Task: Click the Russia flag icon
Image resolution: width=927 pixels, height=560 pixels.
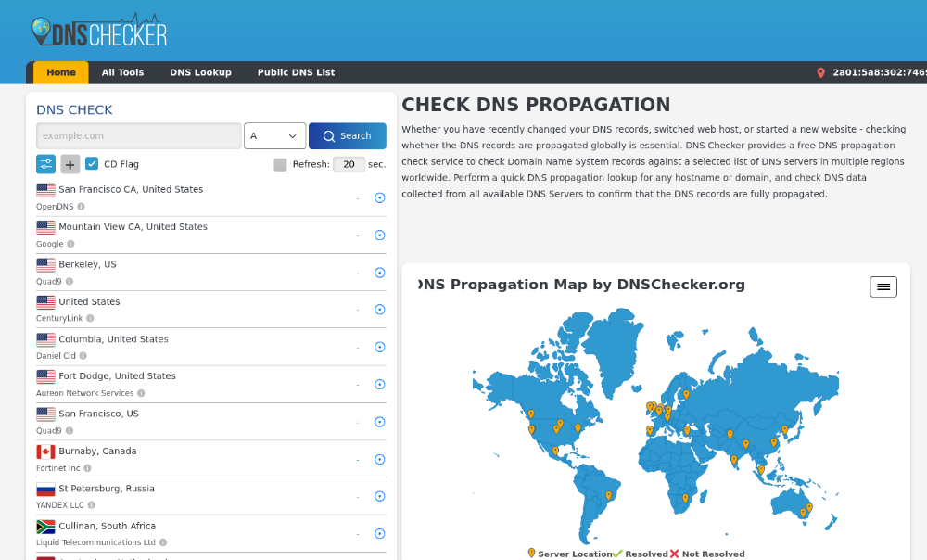Action: pos(45,489)
